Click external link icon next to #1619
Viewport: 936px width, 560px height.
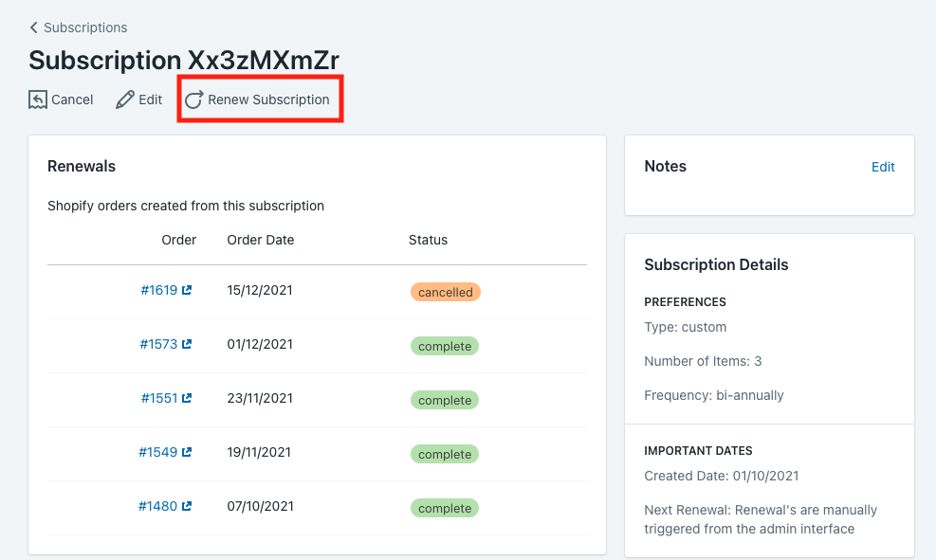click(187, 290)
